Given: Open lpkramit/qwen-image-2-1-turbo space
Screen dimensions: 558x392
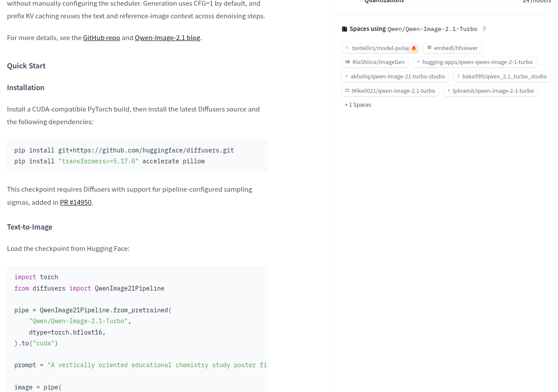Looking at the screenshot, I should coord(490,91).
